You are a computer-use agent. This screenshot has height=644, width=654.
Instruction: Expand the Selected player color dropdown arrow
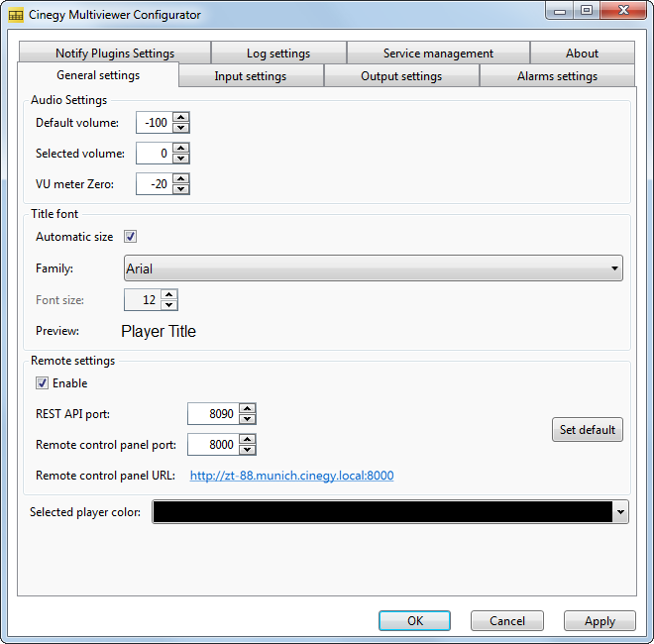[620, 512]
